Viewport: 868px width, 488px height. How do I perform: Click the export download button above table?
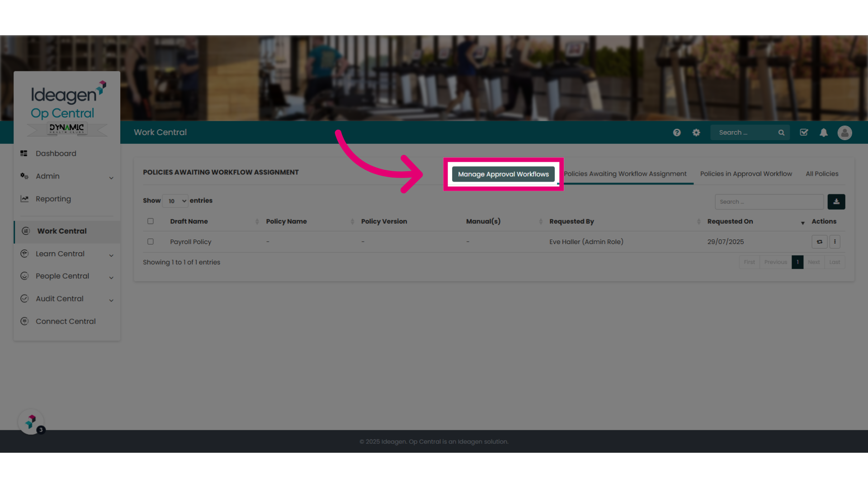pos(836,202)
